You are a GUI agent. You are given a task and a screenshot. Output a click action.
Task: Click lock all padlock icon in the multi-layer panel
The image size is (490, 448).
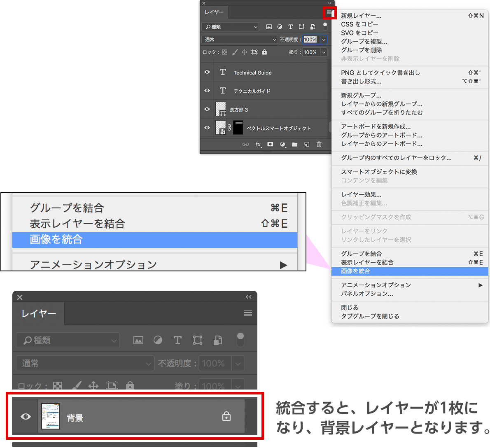(264, 52)
